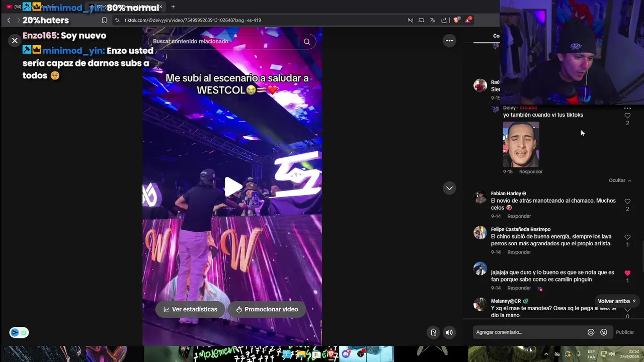The height and width of the screenshot is (362, 644).
Task: Open the Brave Rewards triangle icon
Action: (468, 20)
